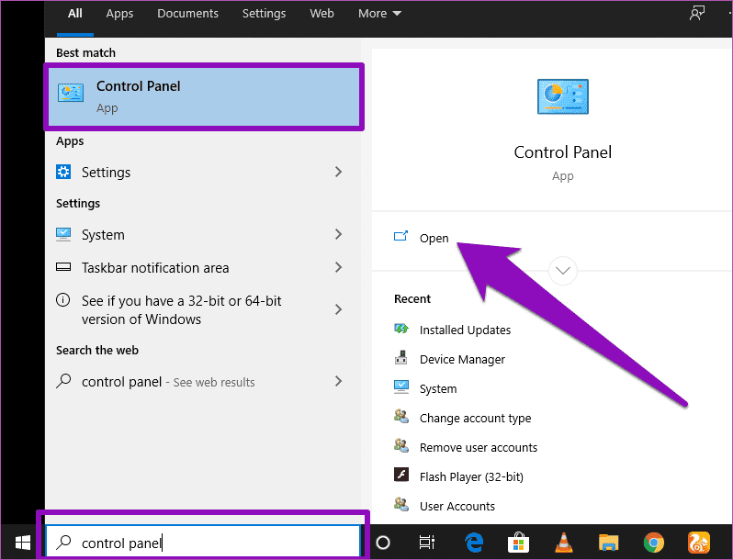Screen dimensions: 733x560
Task: Click the Taskbar notification area icon
Action: (63, 267)
